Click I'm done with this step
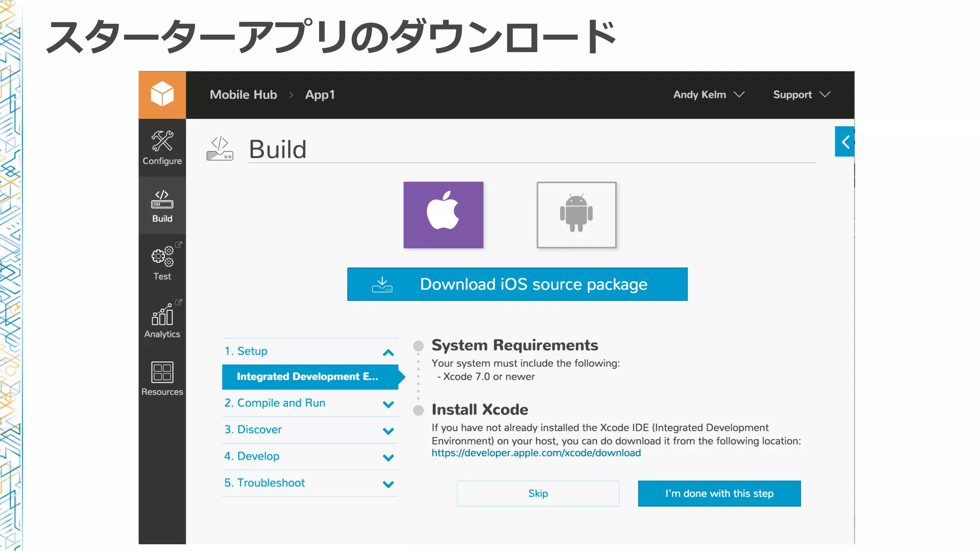 719,494
